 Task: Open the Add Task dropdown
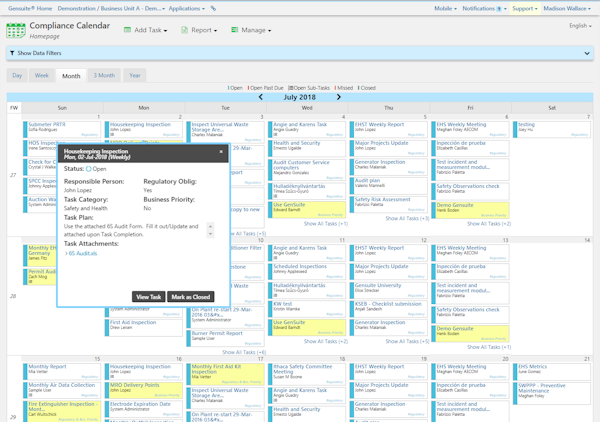[145, 30]
